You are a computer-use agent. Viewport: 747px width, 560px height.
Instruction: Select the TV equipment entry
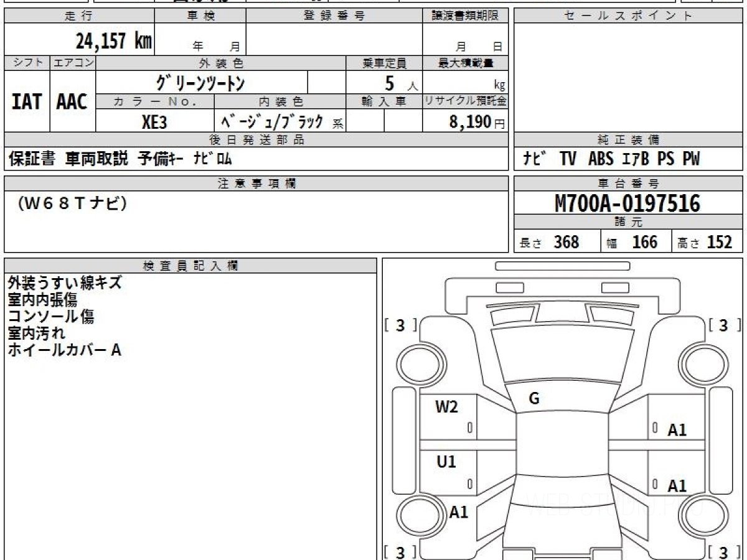568,159
